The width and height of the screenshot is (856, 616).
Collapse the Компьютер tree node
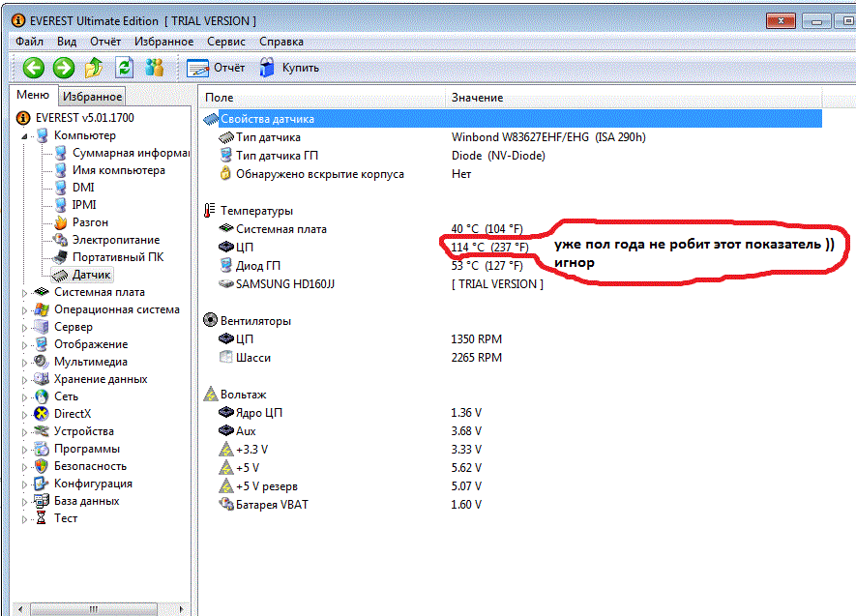(x=24, y=135)
